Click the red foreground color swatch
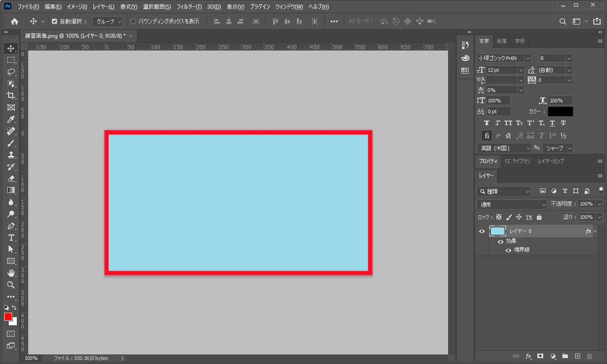Viewport: 607px width, 364px height. pyautogui.click(x=8, y=317)
